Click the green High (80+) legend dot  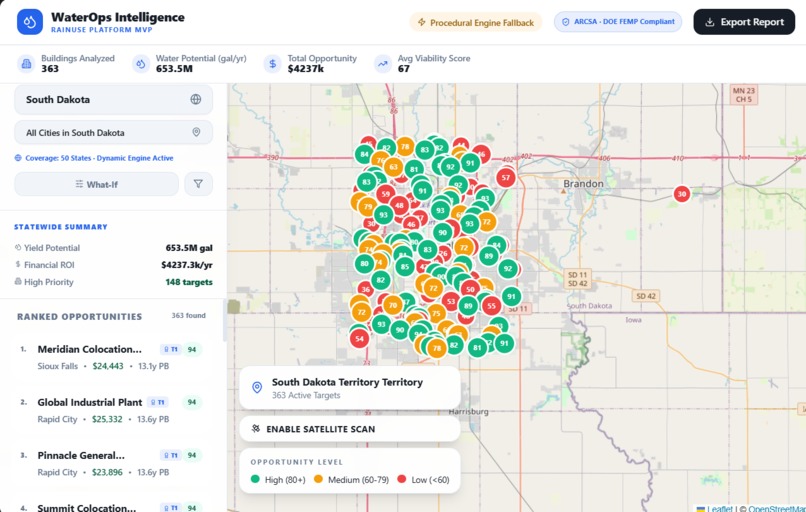click(255, 479)
